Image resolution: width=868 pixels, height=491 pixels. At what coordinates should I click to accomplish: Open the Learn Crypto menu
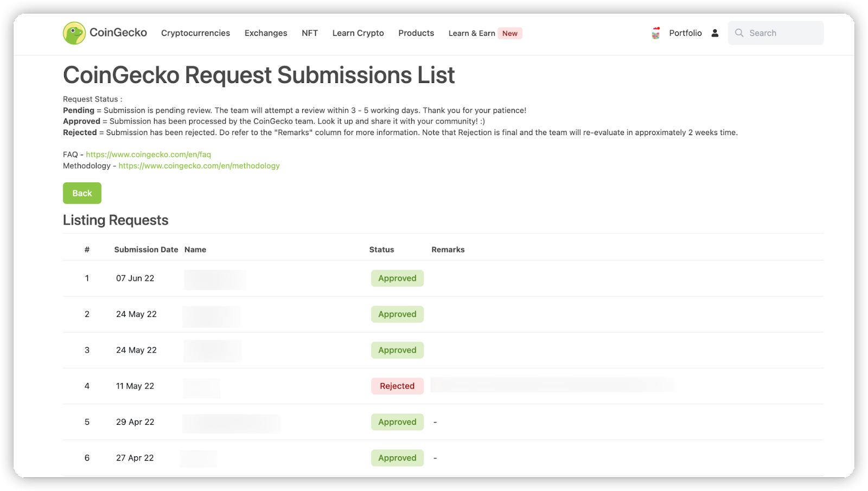point(358,33)
